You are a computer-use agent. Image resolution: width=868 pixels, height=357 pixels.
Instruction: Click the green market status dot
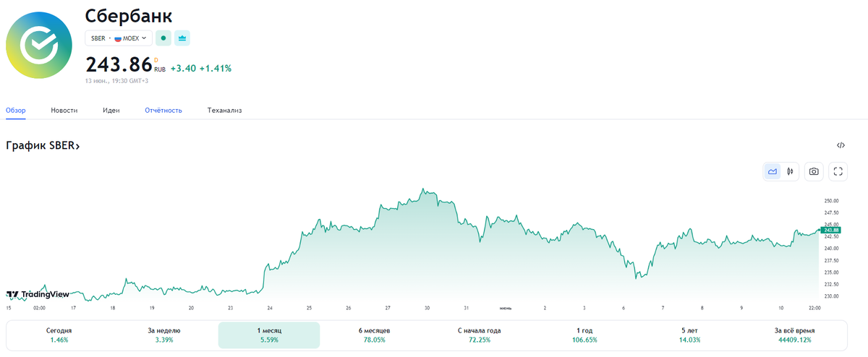(163, 38)
